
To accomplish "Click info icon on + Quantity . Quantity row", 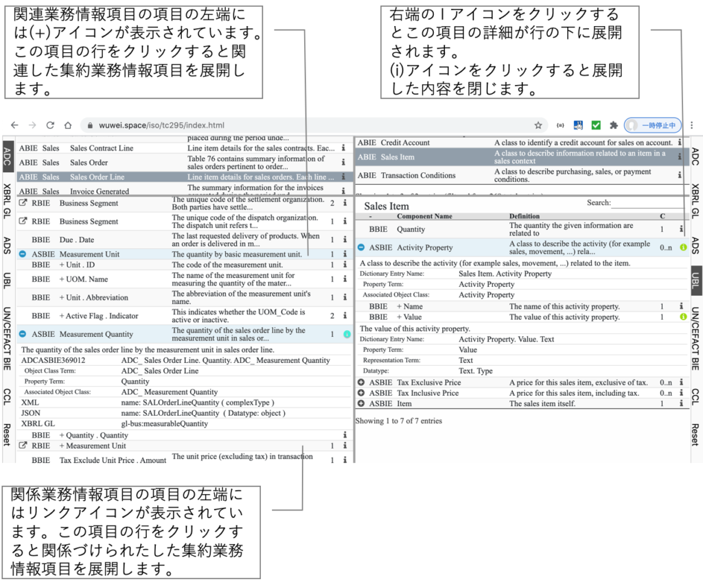I will coord(345,435).
